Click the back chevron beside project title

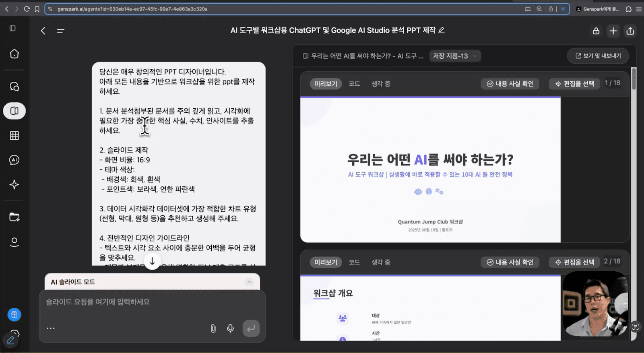(x=43, y=31)
